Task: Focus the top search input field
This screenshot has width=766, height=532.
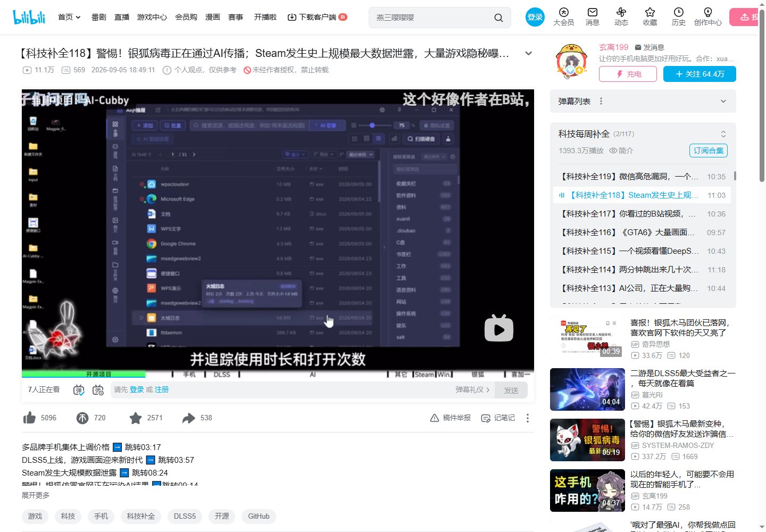Action: pos(431,18)
